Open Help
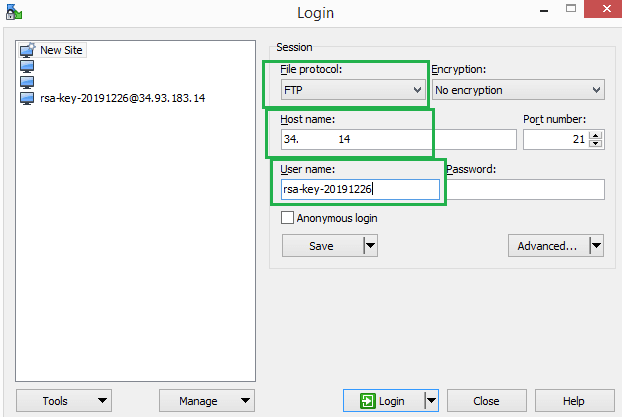 pos(574,401)
